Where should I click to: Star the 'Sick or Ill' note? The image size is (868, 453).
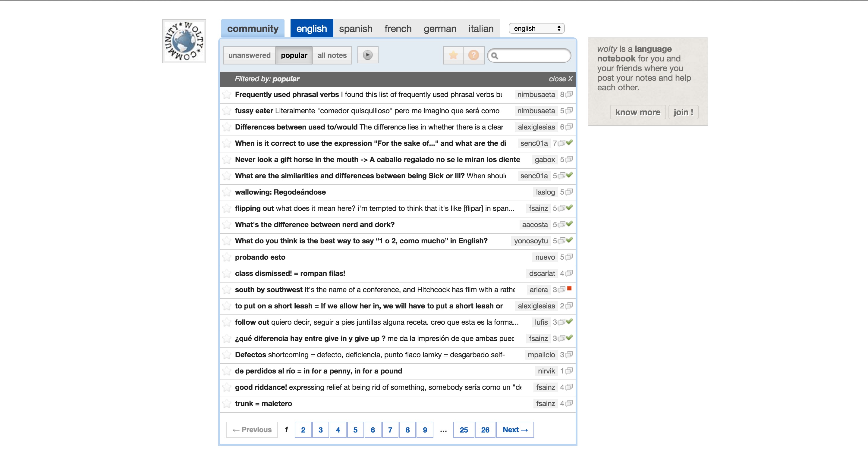[227, 176]
